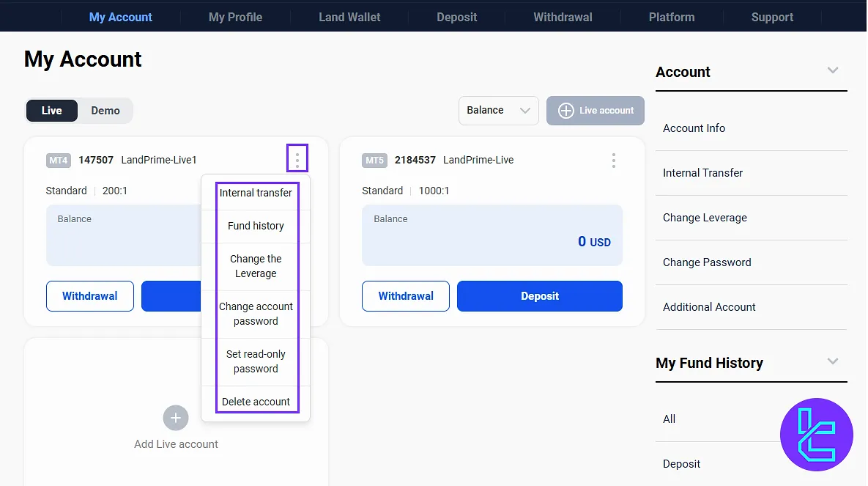Select Set read-only password option

tap(256, 361)
